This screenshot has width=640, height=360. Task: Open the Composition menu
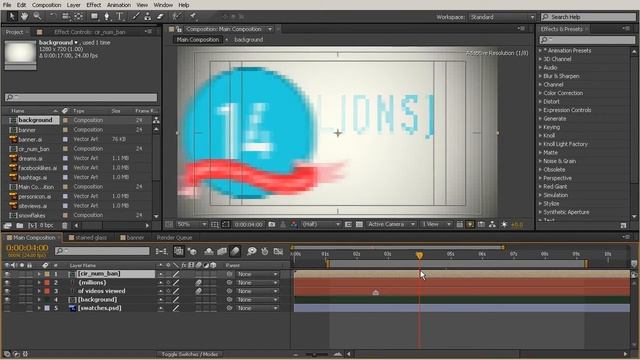click(46, 5)
